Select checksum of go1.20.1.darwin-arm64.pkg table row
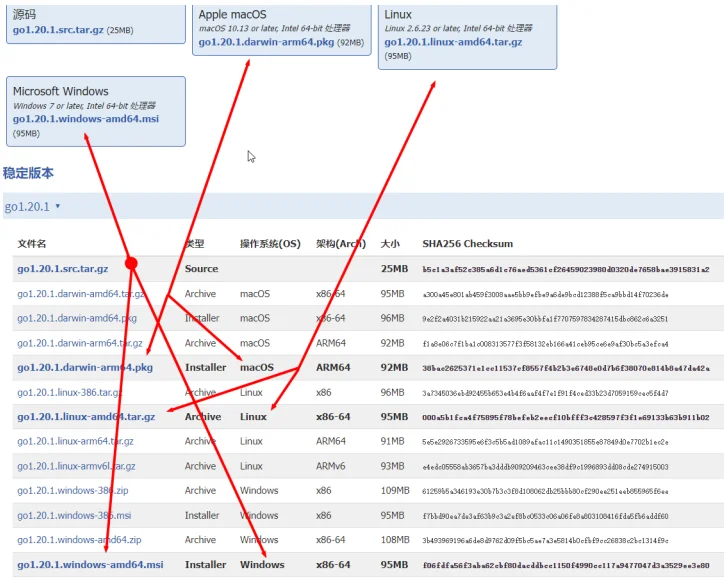726x580 pixels. (565, 368)
